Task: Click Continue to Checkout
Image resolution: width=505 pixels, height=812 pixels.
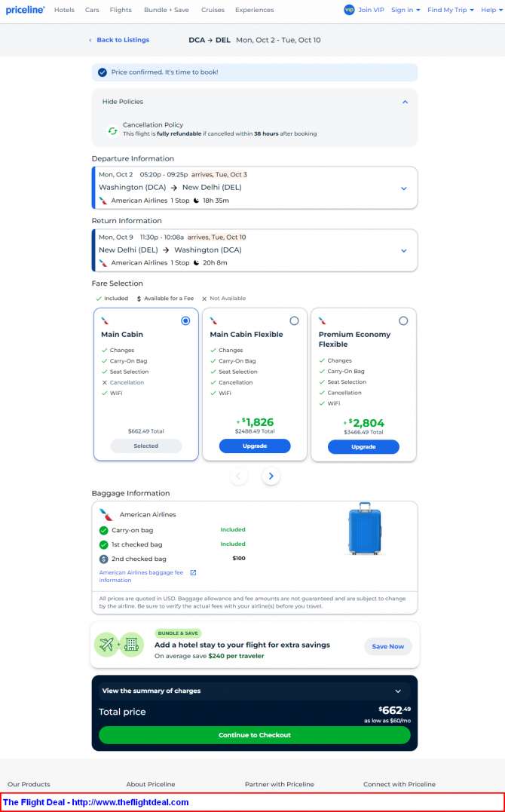Action: coord(254,735)
